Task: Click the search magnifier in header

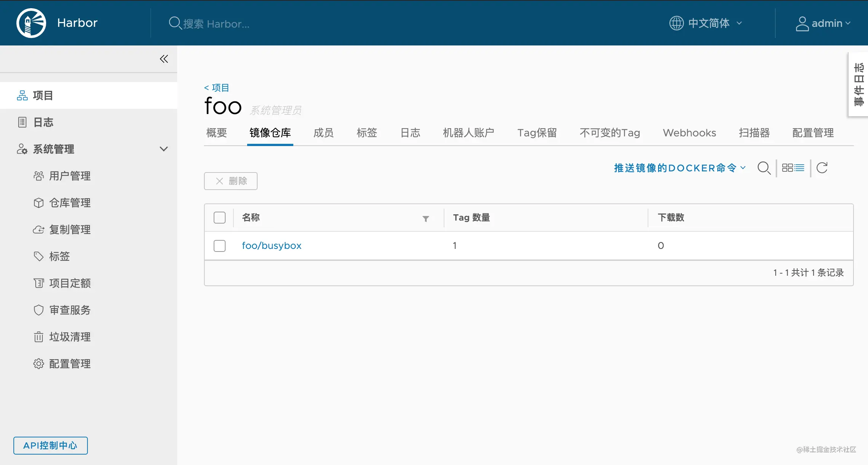Action: [x=175, y=23]
